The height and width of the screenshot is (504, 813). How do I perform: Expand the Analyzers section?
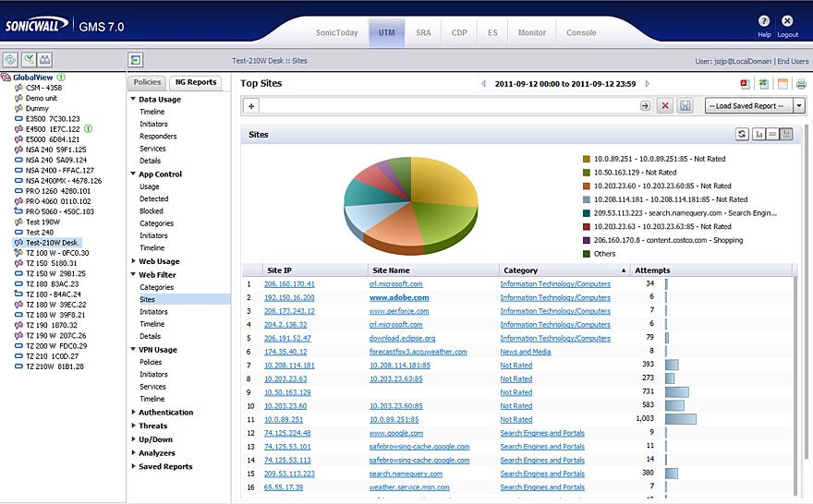tap(133, 452)
